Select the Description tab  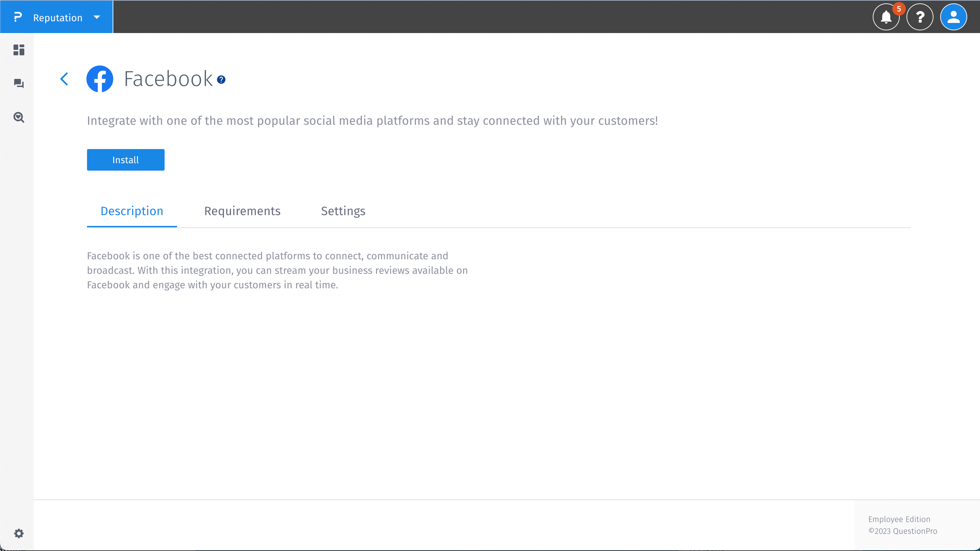pyautogui.click(x=132, y=211)
